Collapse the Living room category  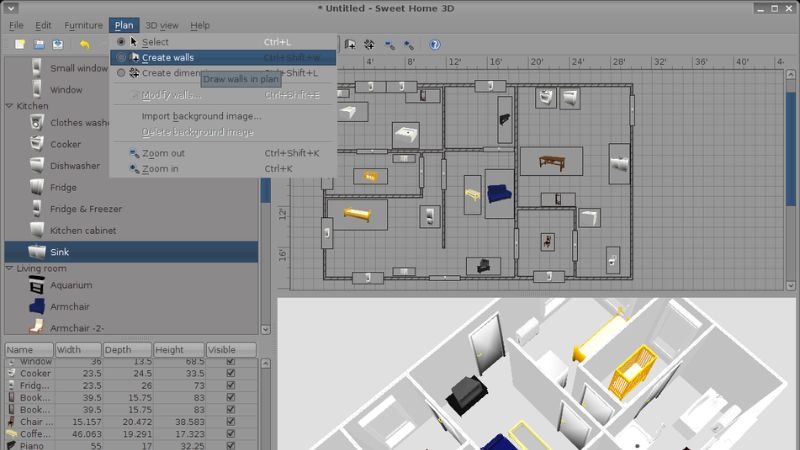point(9,269)
